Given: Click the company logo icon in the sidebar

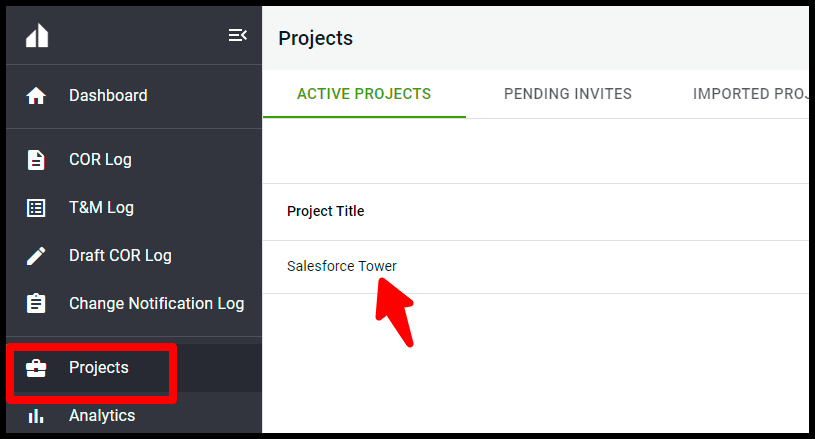Looking at the screenshot, I should click(x=37, y=36).
